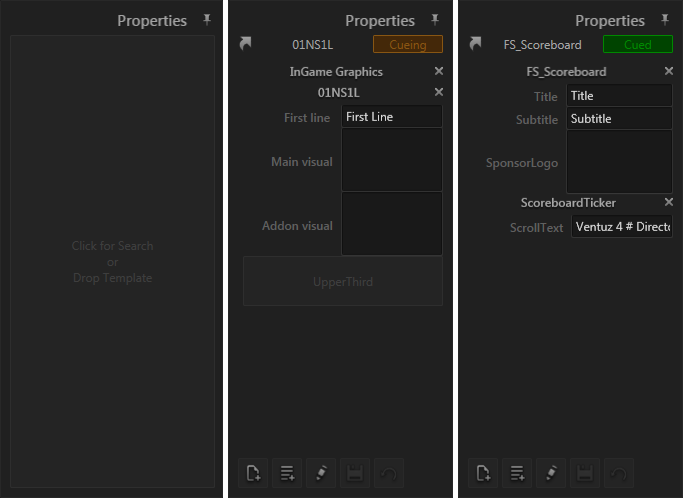683x498 pixels.
Task: Click the arrow icon beside FS_Scoreboard header
Action: (476, 44)
